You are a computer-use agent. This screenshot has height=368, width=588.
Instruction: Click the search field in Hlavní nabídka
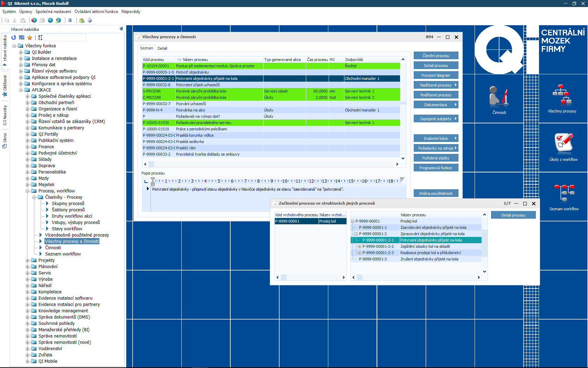pos(65,38)
